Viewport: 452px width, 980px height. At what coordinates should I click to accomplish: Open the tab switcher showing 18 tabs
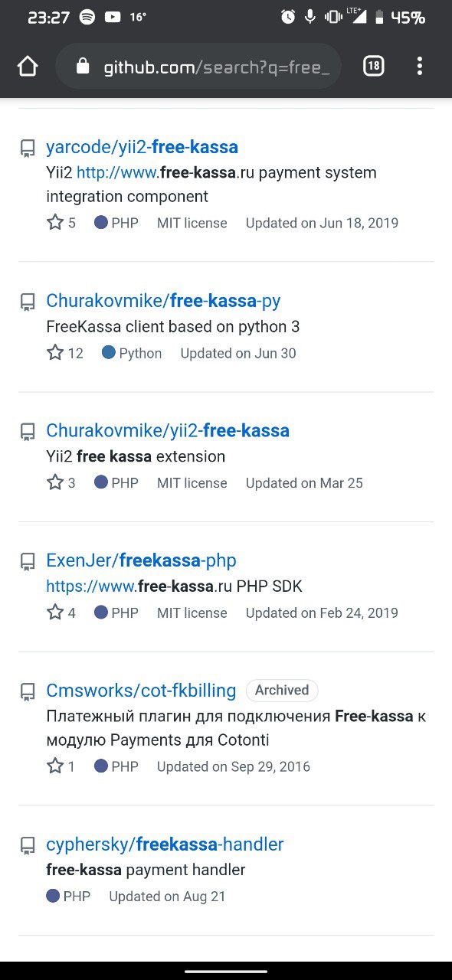[373, 67]
